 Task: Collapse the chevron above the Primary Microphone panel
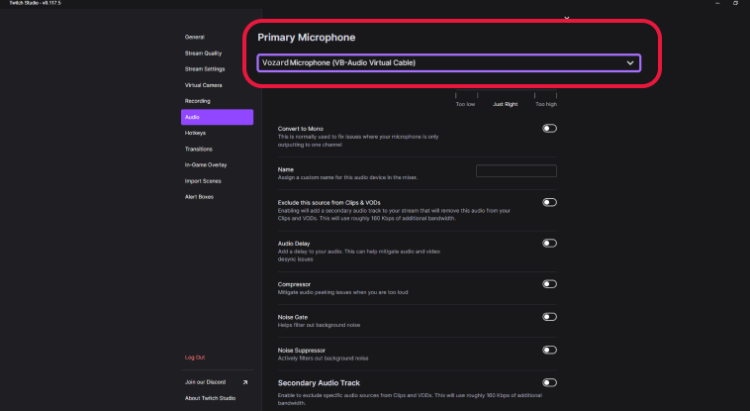(x=568, y=17)
